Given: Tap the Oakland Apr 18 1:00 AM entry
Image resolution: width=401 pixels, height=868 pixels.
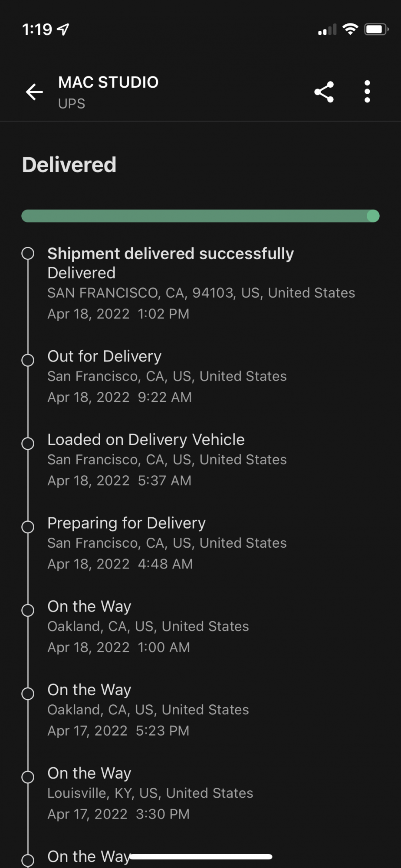Looking at the screenshot, I should point(148,626).
